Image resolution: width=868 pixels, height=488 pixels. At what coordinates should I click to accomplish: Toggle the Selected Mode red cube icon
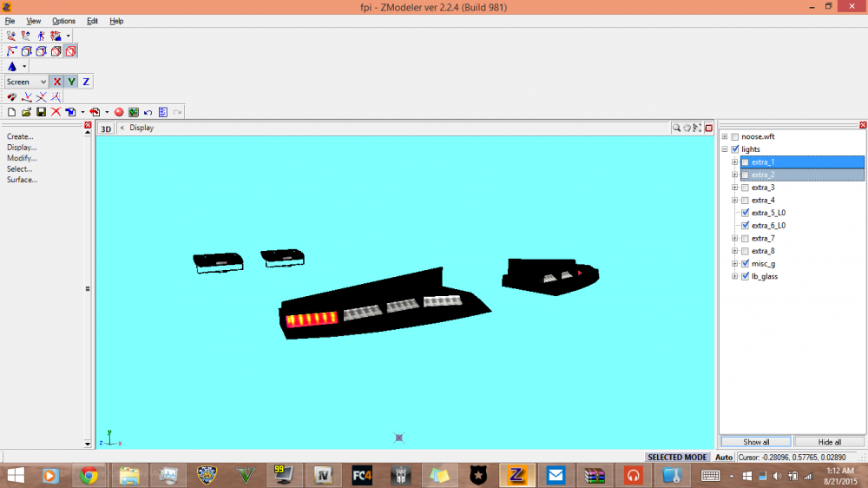(x=71, y=51)
